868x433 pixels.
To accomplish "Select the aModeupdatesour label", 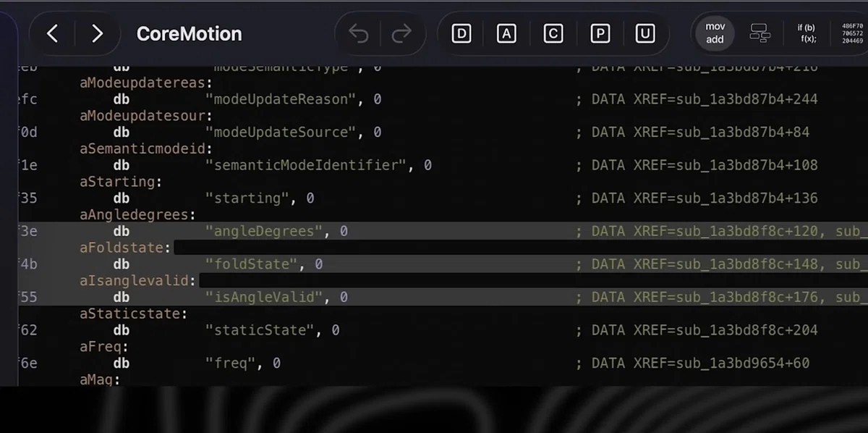I will (146, 116).
